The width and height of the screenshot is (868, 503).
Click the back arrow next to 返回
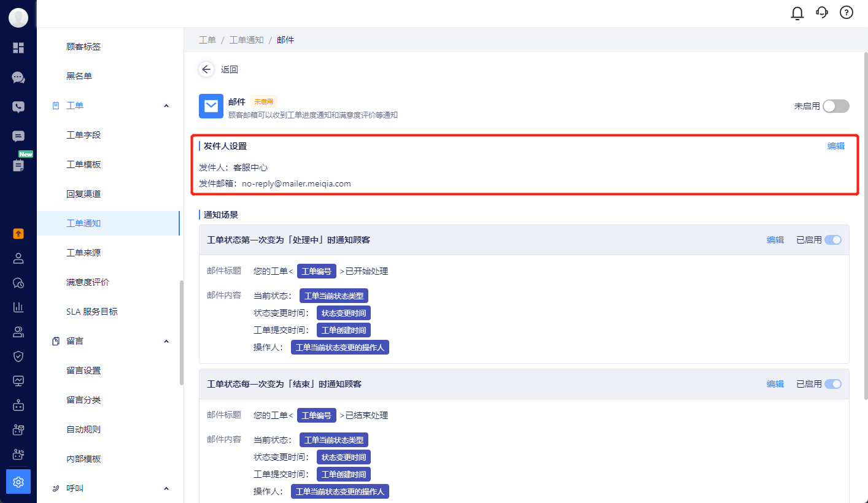(206, 69)
